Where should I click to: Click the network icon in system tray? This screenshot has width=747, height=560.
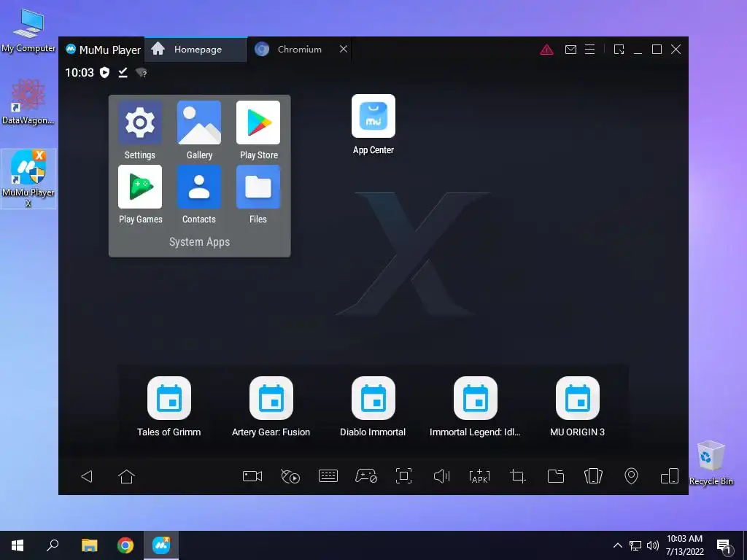click(x=635, y=545)
